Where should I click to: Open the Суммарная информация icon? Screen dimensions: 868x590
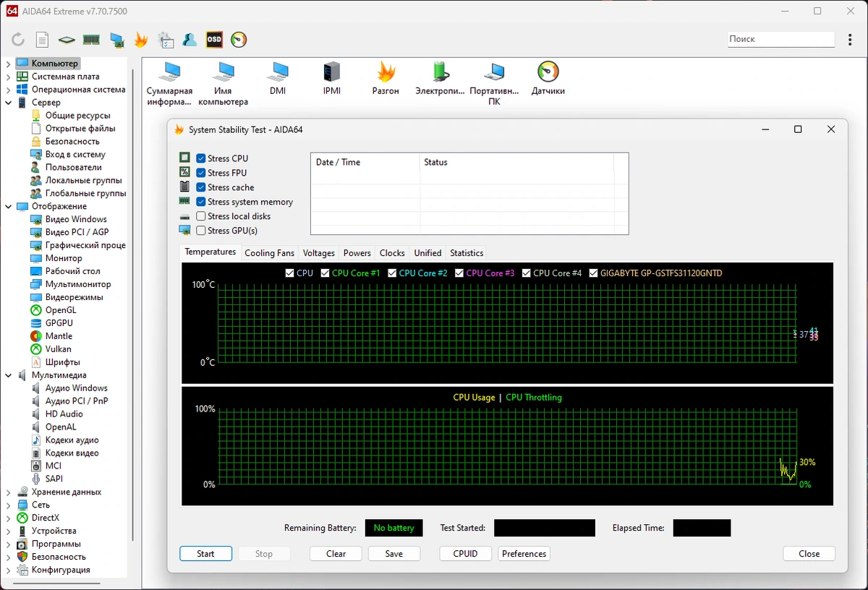pyautogui.click(x=169, y=84)
